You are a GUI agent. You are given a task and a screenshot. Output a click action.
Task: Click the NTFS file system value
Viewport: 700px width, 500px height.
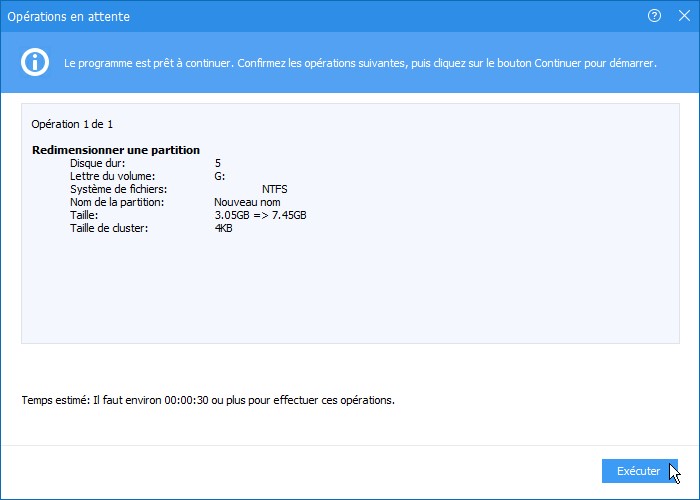coord(276,188)
